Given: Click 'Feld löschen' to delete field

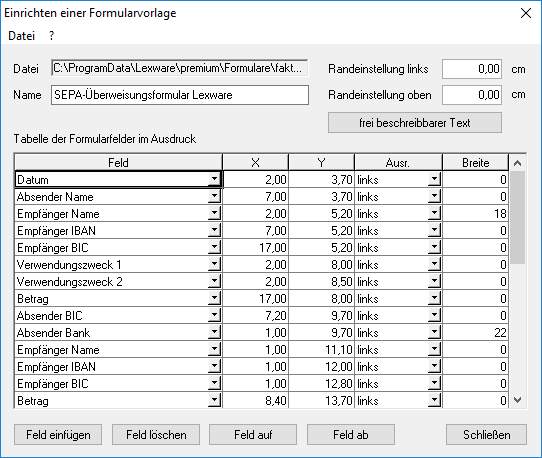Looking at the screenshot, I should (156, 434).
